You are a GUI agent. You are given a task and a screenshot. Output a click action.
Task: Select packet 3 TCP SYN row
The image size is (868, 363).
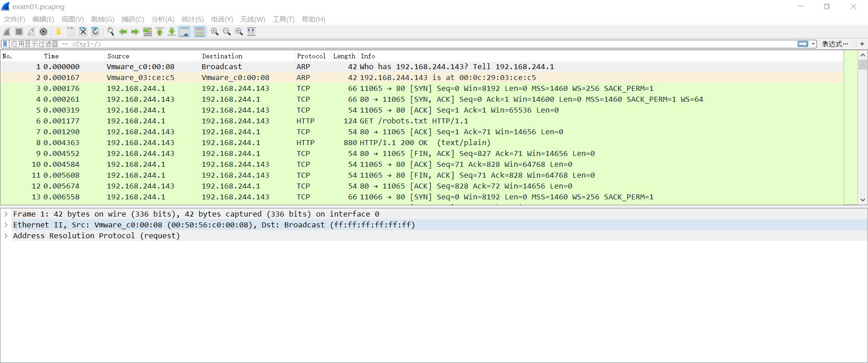[422, 88]
